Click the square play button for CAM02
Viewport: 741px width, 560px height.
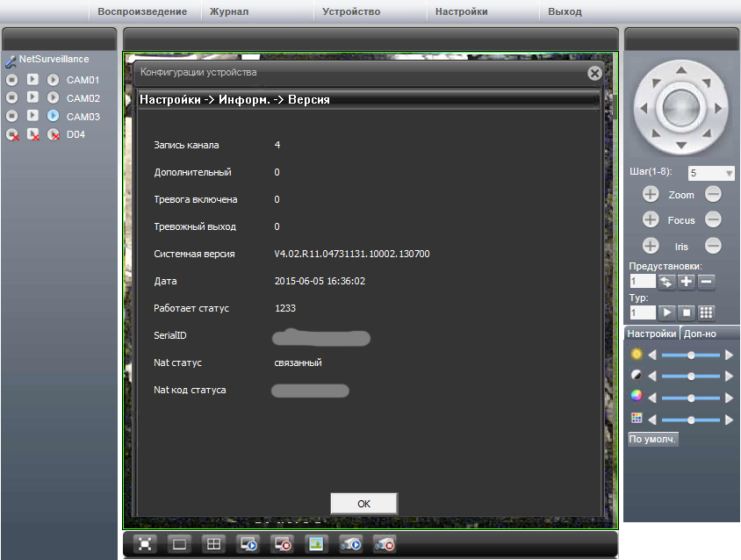coord(32,97)
